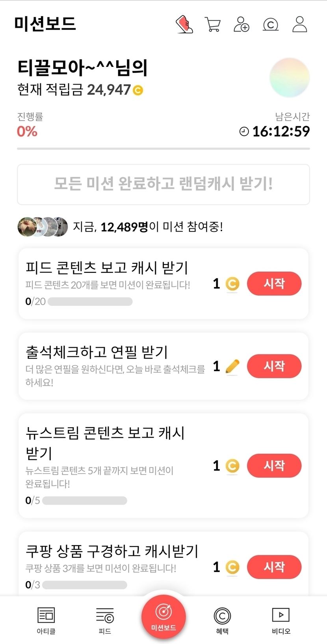Open the shopping cart icon
This screenshot has height=644, width=327.
pyautogui.click(x=213, y=24)
